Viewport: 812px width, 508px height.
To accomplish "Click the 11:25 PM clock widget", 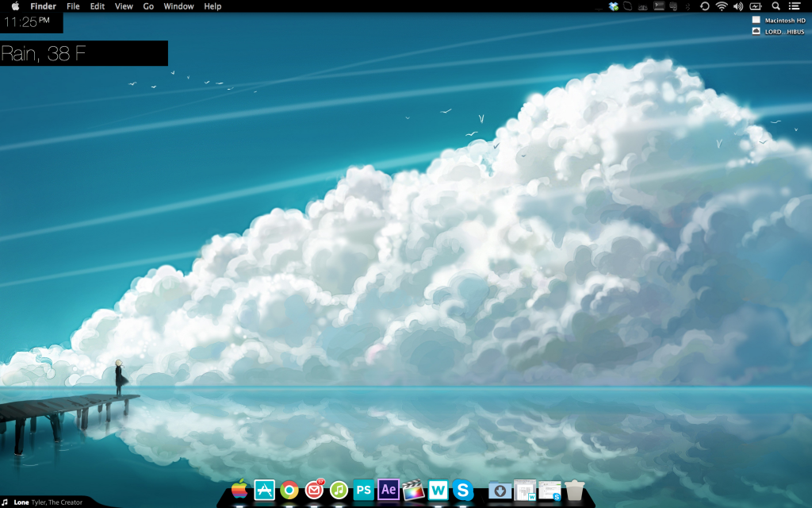I will point(31,22).
